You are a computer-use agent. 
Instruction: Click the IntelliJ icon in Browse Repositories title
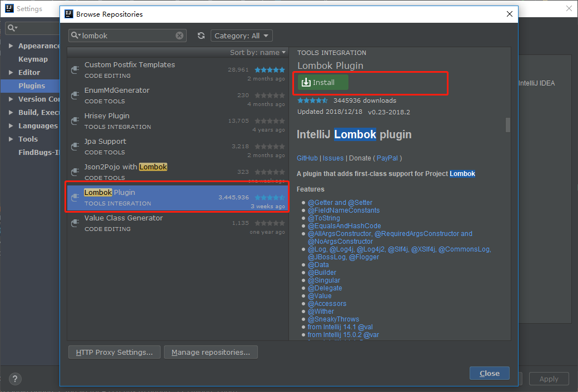point(69,14)
